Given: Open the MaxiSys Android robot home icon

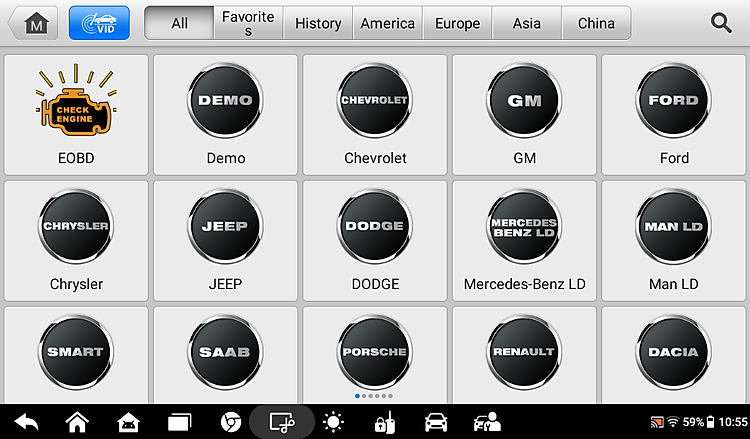Looking at the screenshot, I should pyautogui.click(x=128, y=422).
